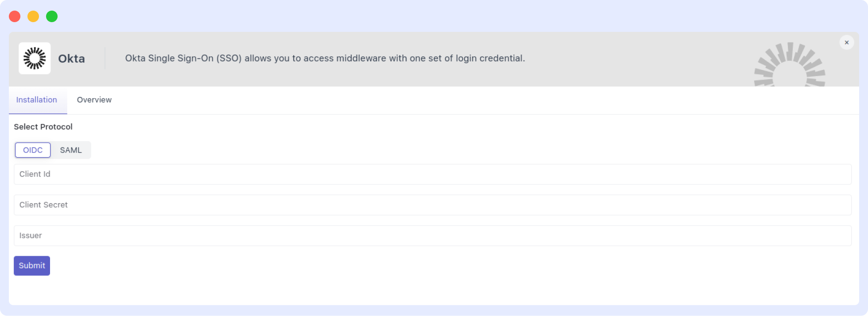Click the red close window control
The height and width of the screenshot is (316, 868).
[x=14, y=16]
